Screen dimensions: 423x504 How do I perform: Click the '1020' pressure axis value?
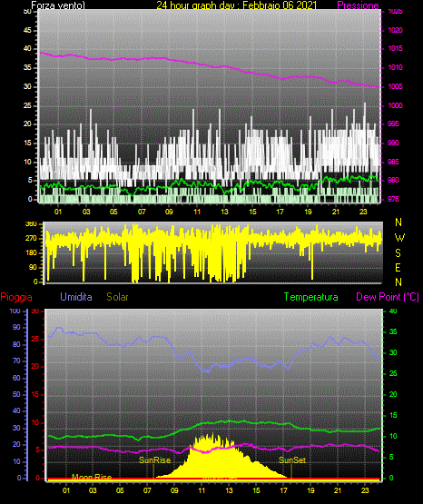pyautogui.click(x=395, y=30)
